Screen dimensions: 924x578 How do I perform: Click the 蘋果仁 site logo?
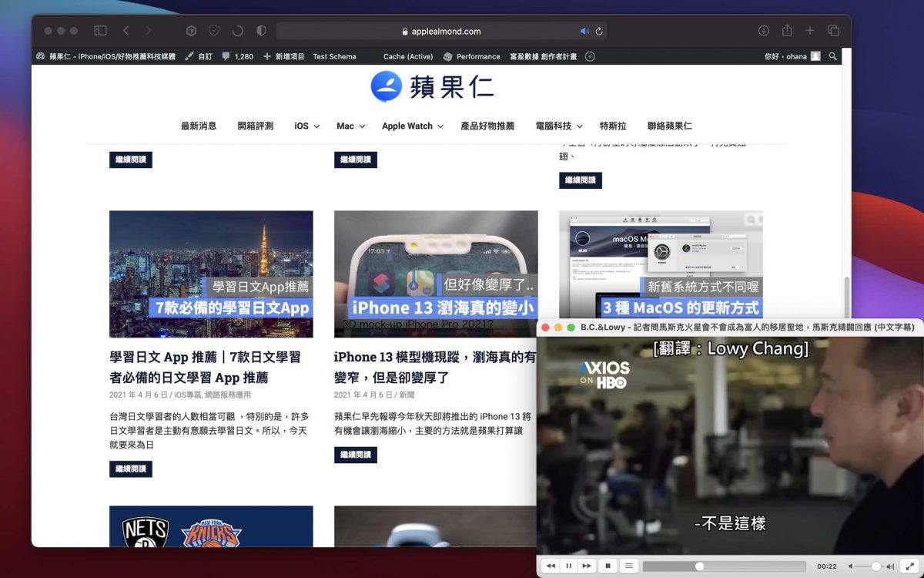[432, 86]
